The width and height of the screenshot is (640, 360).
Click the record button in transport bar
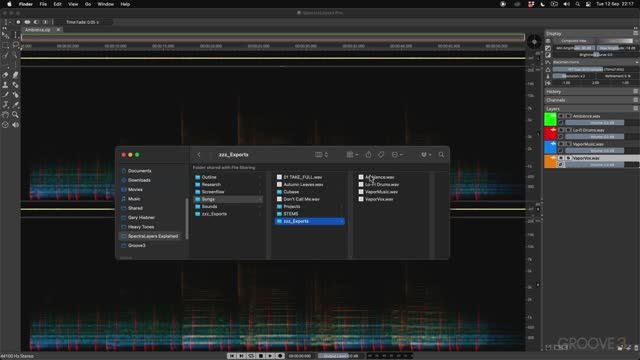(280, 356)
